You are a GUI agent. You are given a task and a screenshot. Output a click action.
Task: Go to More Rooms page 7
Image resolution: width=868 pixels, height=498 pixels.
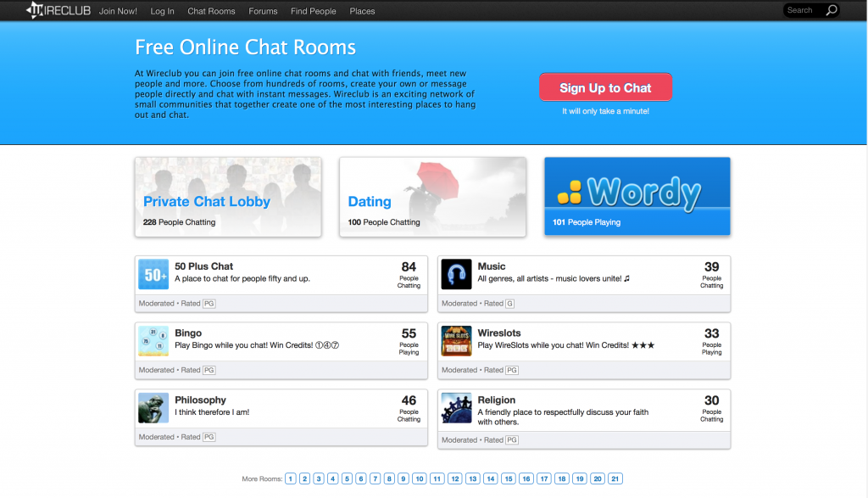coord(376,478)
